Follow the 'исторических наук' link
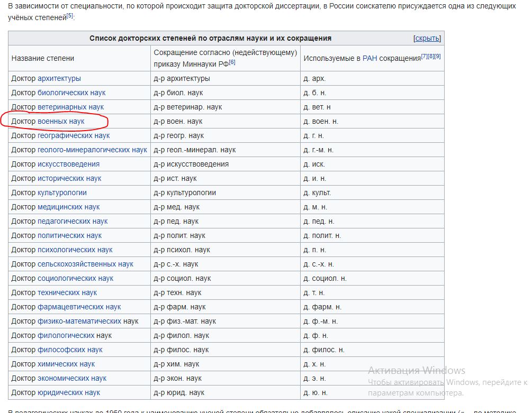Image resolution: width=532 pixels, height=413 pixels. click(69, 178)
